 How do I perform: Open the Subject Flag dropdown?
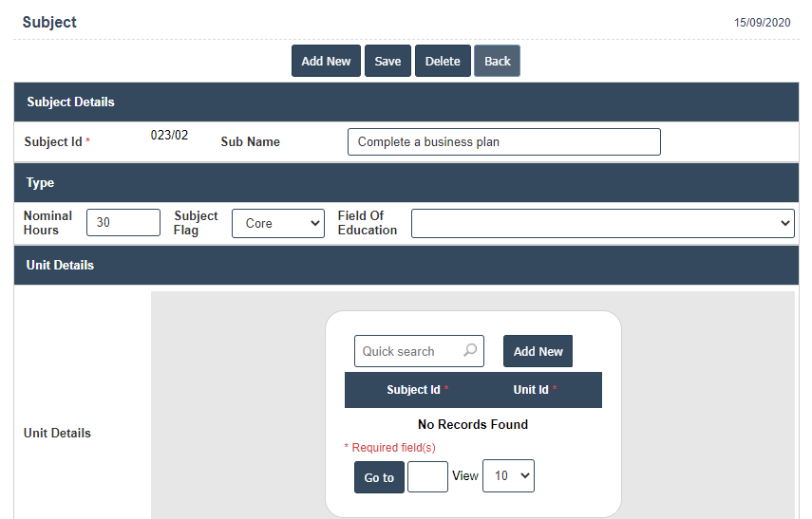click(x=278, y=223)
